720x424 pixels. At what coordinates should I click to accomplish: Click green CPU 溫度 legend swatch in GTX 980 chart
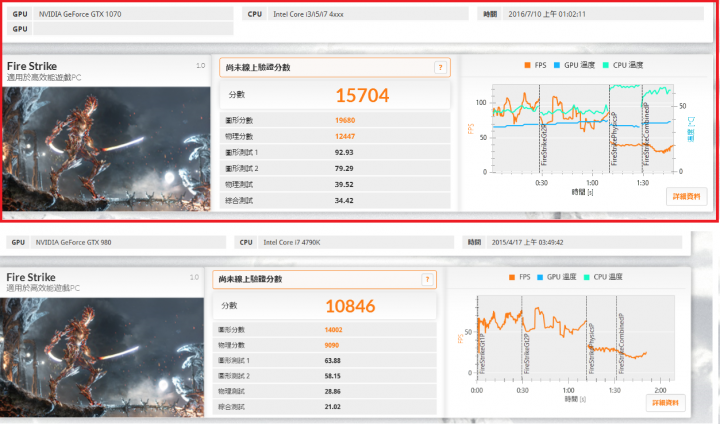[x=586, y=277]
